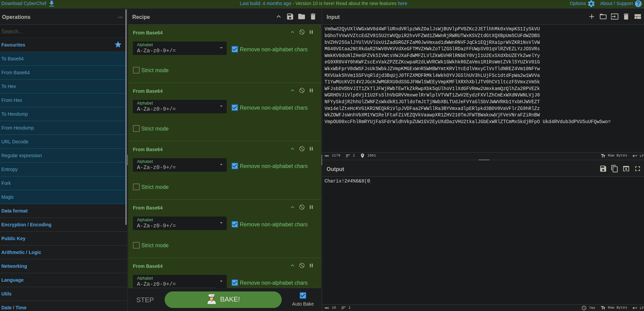Click the STEP button

click(x=145, y=300)
